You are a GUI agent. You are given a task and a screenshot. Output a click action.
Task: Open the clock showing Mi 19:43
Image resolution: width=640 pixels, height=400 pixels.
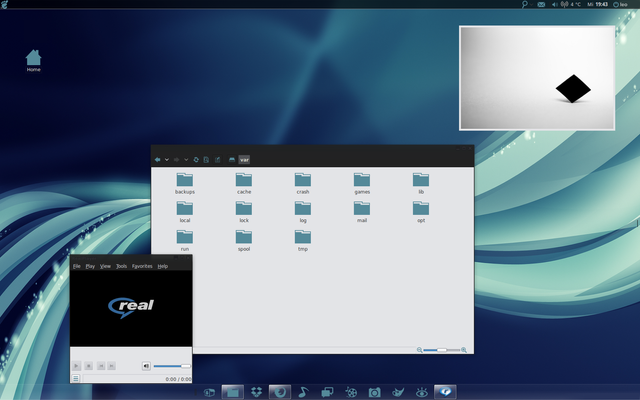[598, 4]
